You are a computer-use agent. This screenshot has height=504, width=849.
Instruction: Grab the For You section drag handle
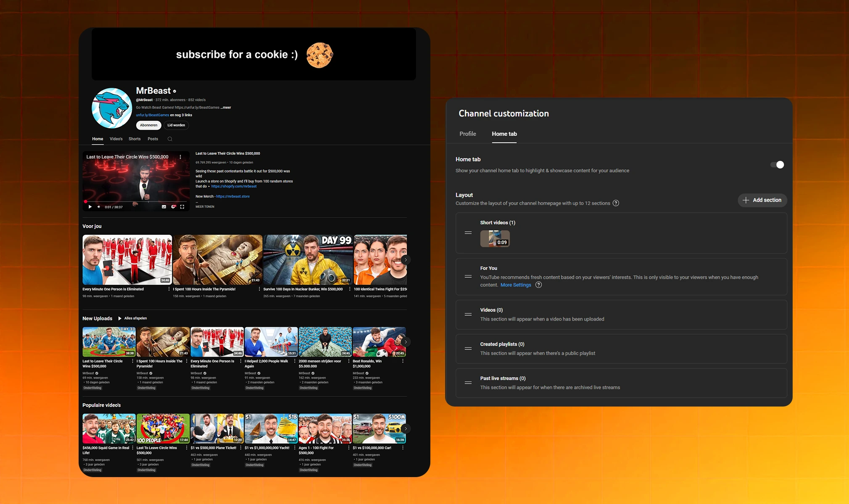coord(468,276)
